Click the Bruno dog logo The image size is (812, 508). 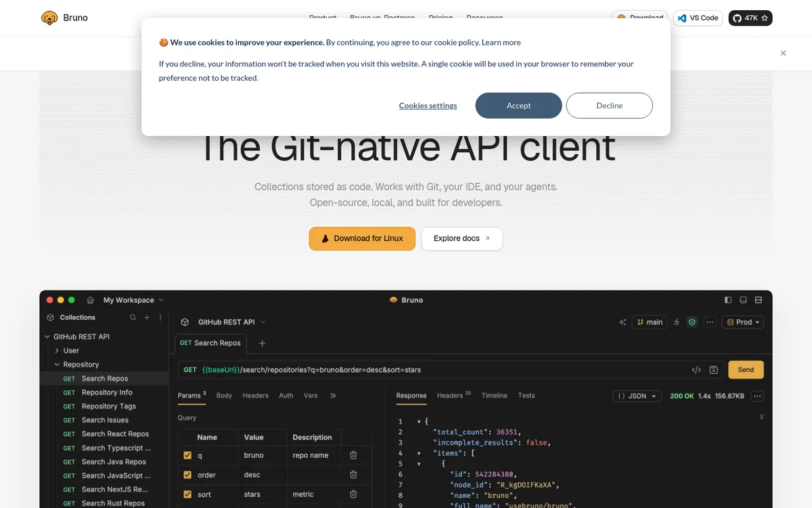point(49,18)
